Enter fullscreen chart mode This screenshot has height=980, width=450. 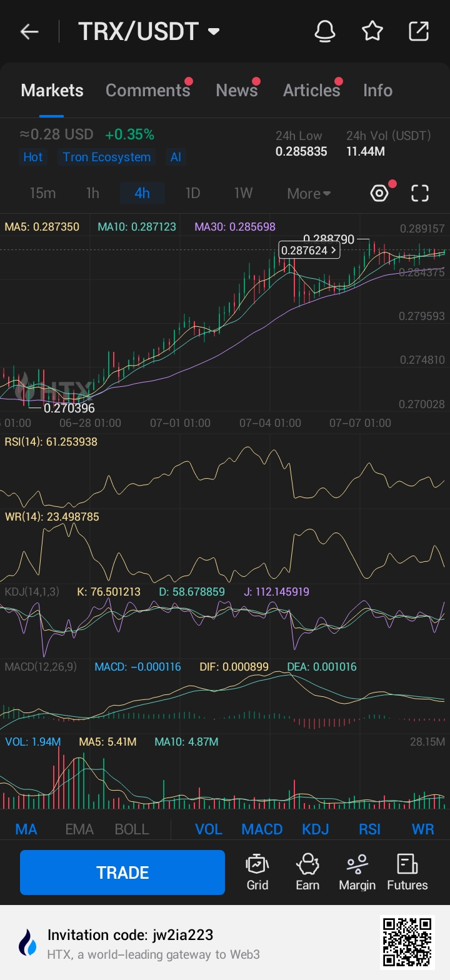coord(420,193)
